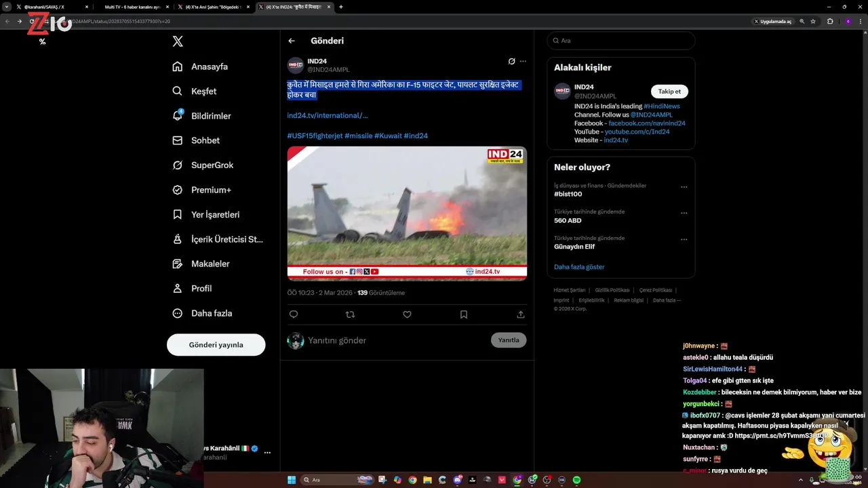The width and height of the screenshot is (868, 488).
Task: Click the X logo in the sidebar
Action: tap(178, 41)
